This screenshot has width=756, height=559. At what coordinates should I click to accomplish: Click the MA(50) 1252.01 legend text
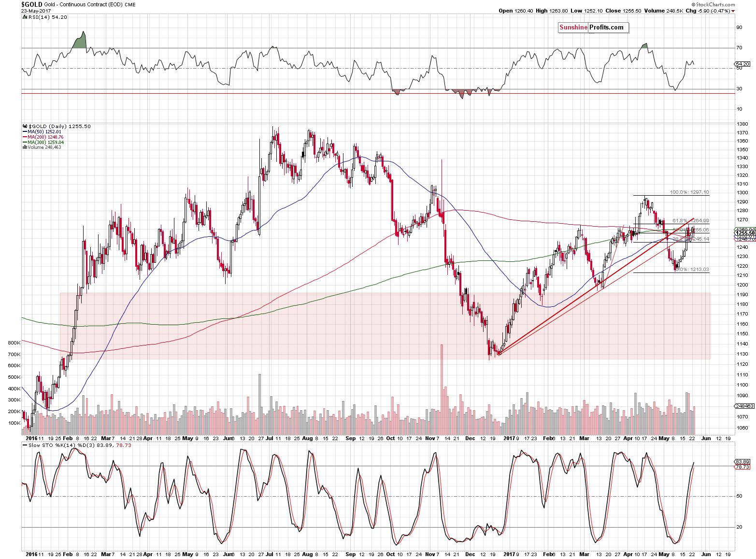click(x=44, y=132)
